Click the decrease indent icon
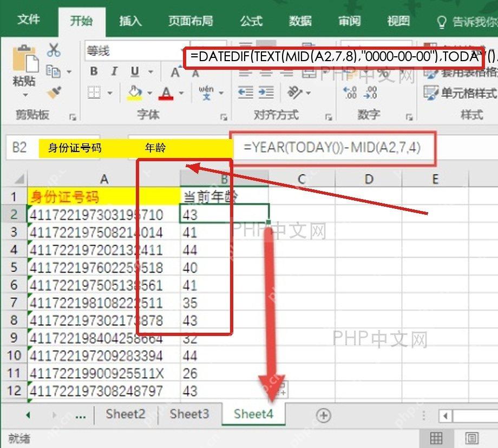Viewport: 498px width, 448px height. [246, 93]
